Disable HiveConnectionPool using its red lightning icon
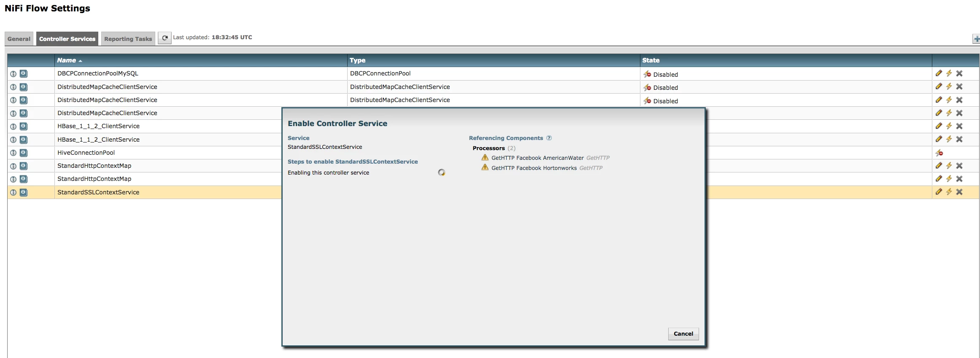This screenshot has width=980, height=358. [939, 153]
